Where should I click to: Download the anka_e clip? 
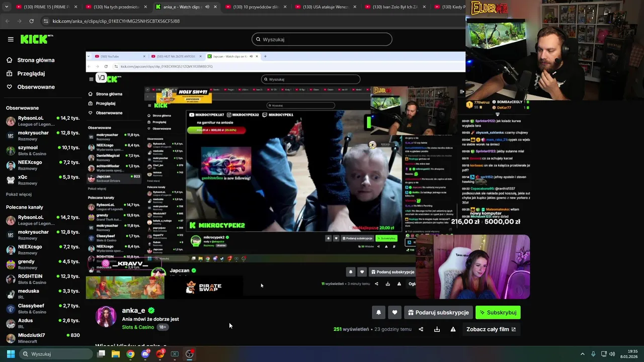pyautogui.click(x=437, y=329)
